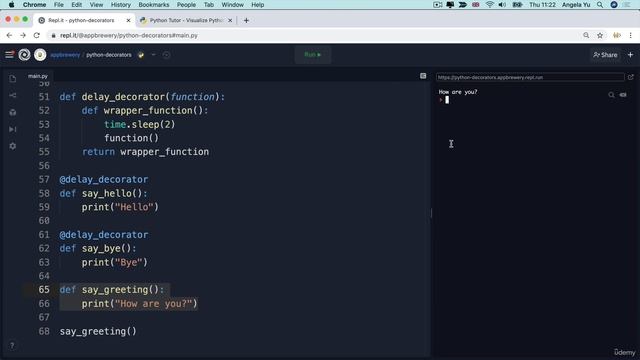640x360 pixels.
Task: Open the File menu
Action: (59, 5)
